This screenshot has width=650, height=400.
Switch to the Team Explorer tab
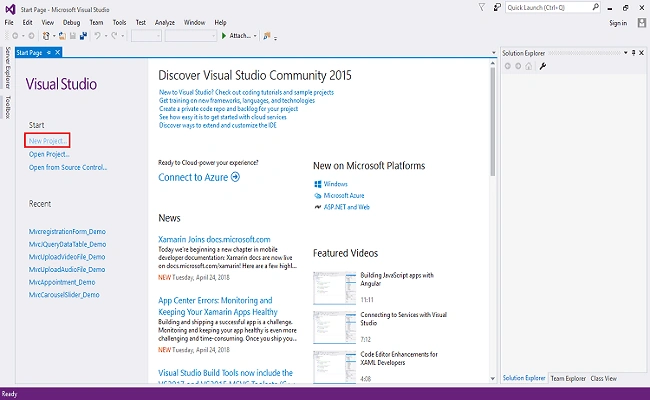coord(568,378)
